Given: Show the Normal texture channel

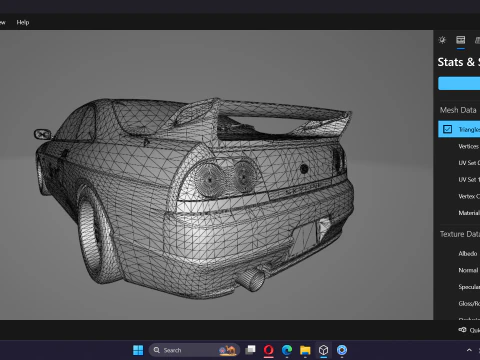Looking at the screenshot, I should click(x=468, y=270).
